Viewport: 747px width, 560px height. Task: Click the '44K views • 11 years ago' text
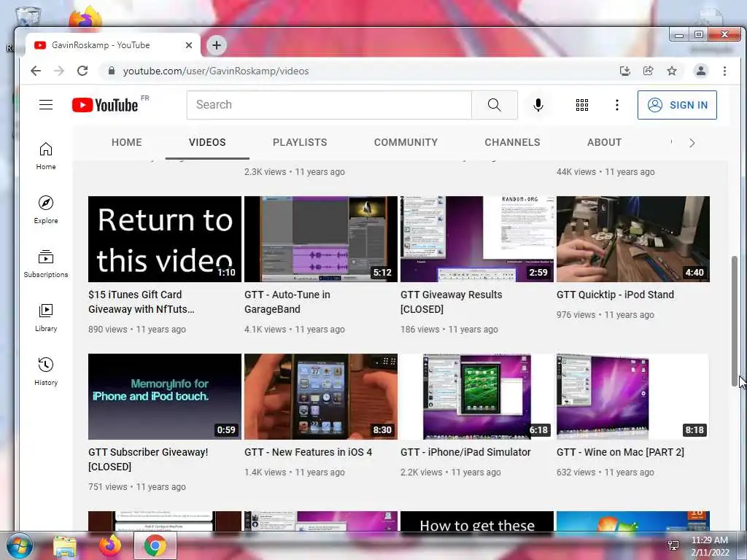click(x=605, y=172)
